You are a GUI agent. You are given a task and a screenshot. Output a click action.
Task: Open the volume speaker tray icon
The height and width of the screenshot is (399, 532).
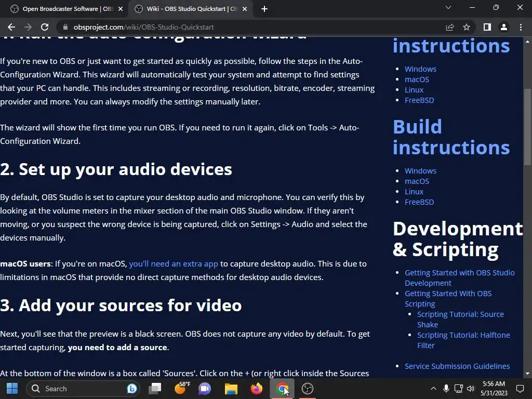tap(471, 389)
